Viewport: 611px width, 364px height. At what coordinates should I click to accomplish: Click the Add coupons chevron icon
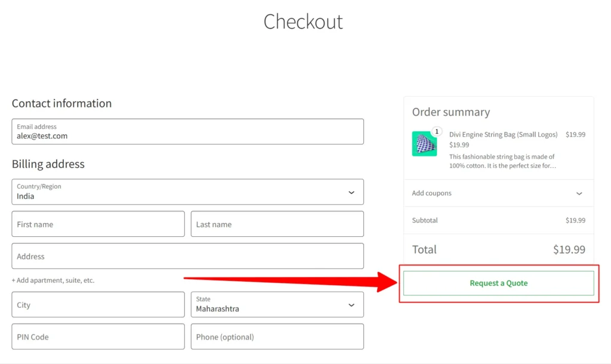(x=578, y=193)
